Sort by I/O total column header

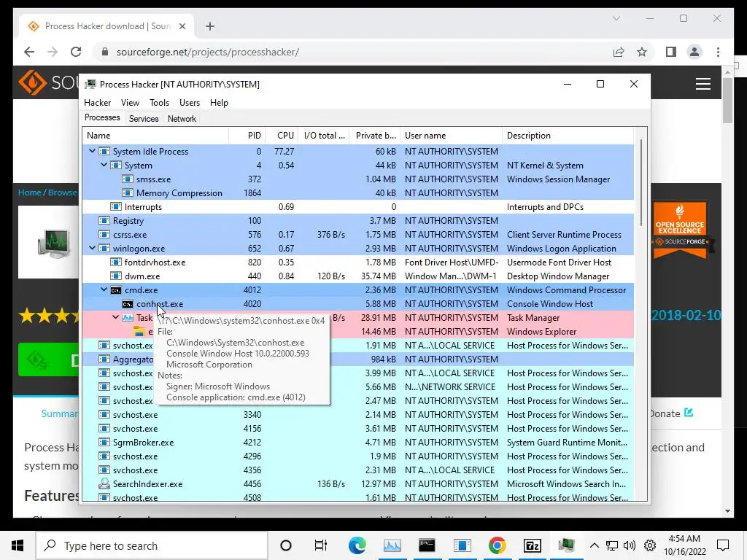[x=324, y=135]
